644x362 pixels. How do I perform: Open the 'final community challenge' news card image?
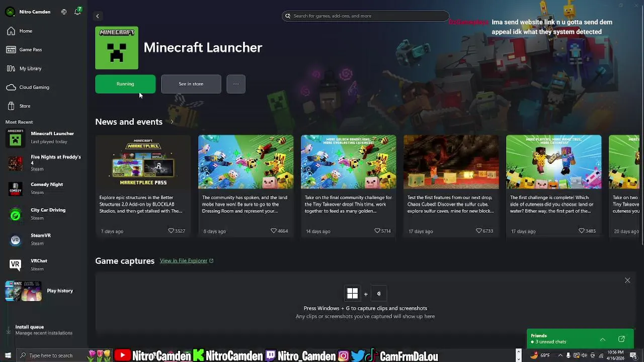pos(348,162)
